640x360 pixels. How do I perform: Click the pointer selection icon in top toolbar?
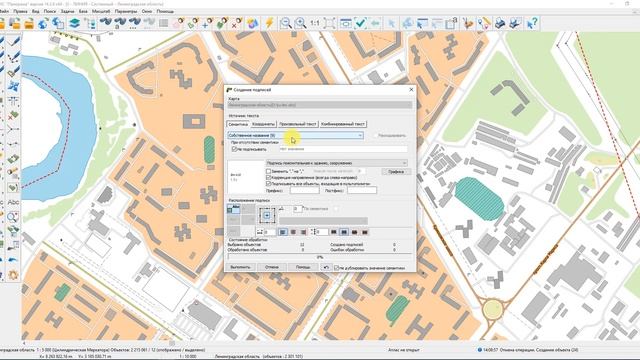pos(391,23)
